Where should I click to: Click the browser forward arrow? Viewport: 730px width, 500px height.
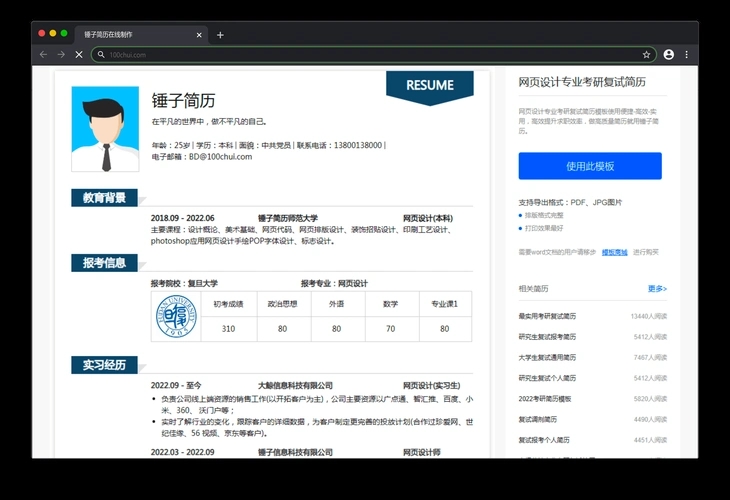(x=61, y=54)
